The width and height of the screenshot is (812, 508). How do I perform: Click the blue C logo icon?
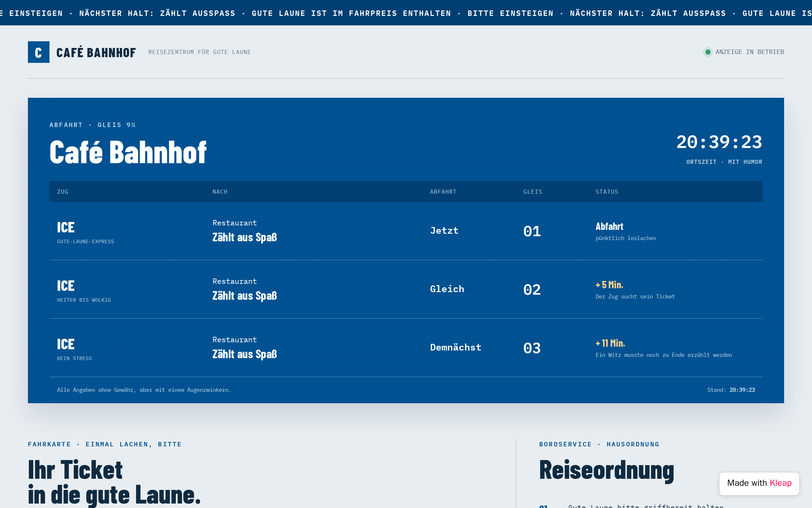coord(39,52)
